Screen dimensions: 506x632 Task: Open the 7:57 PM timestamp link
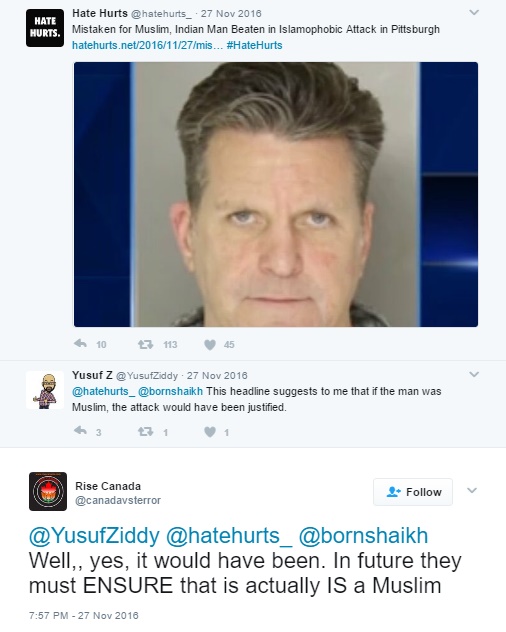[x=83, y=615]
